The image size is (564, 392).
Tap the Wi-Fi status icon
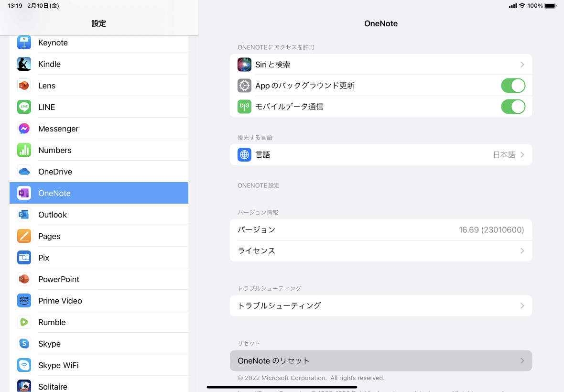(522, 6)
